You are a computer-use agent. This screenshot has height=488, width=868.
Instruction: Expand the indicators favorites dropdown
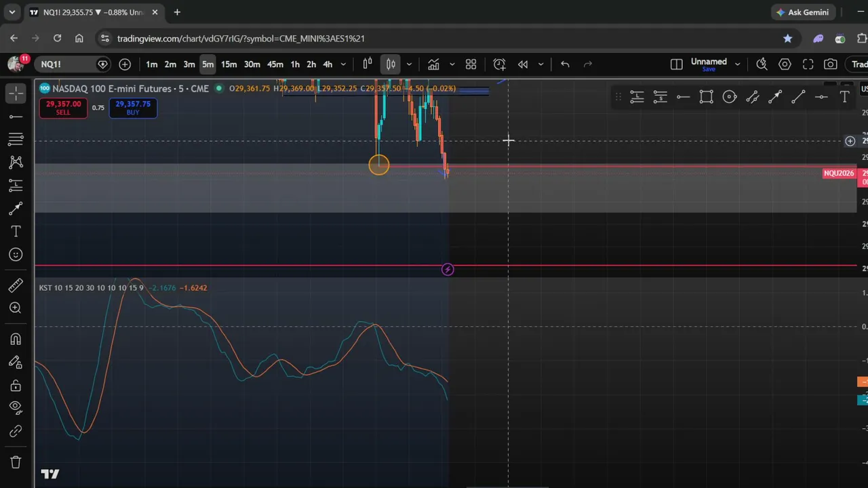452,64
